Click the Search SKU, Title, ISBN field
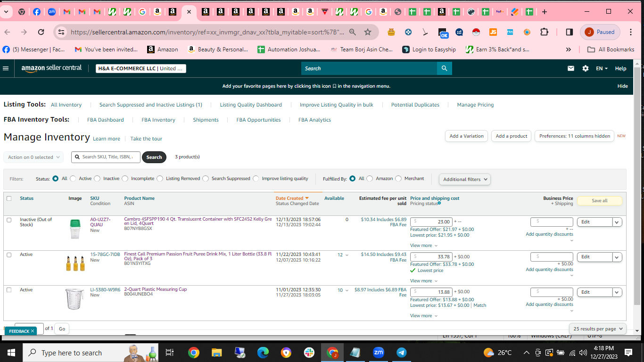Screen dimensions: 644x362 coord(106,157)
